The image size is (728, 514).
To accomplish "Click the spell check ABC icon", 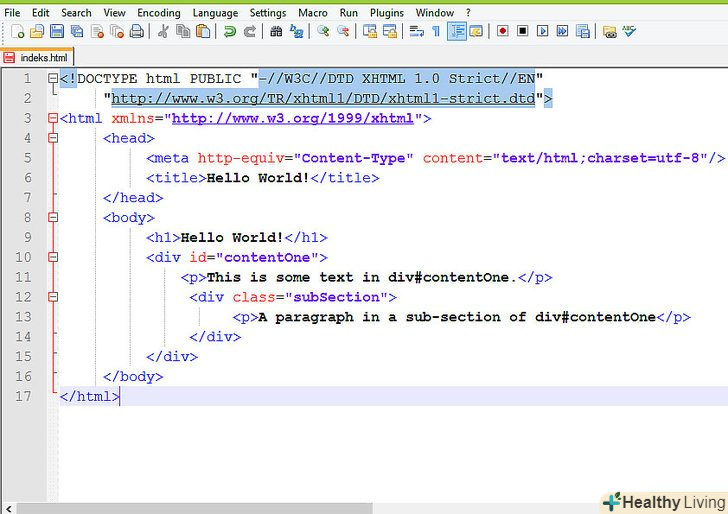I will coord(629,32).
